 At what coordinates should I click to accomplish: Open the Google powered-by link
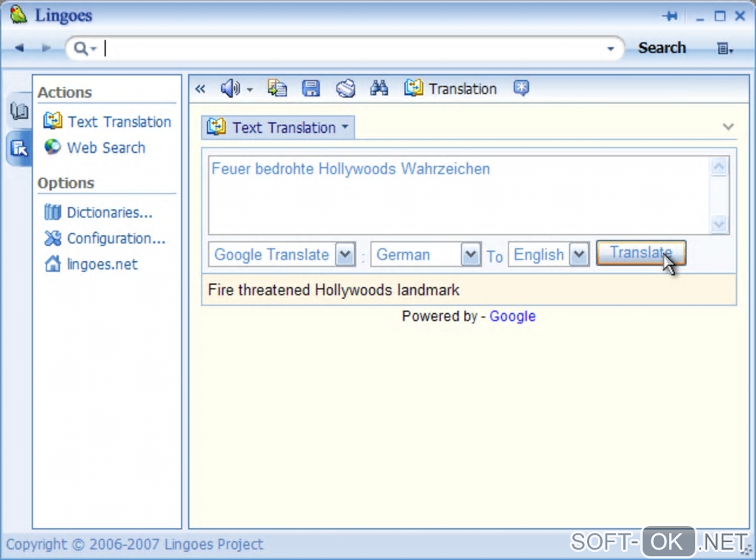(512, 316)
